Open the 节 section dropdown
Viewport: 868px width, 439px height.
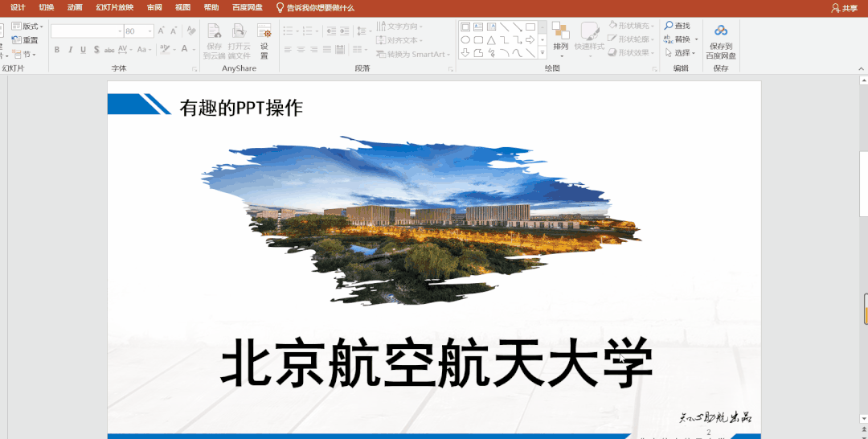tap(24, 54)
